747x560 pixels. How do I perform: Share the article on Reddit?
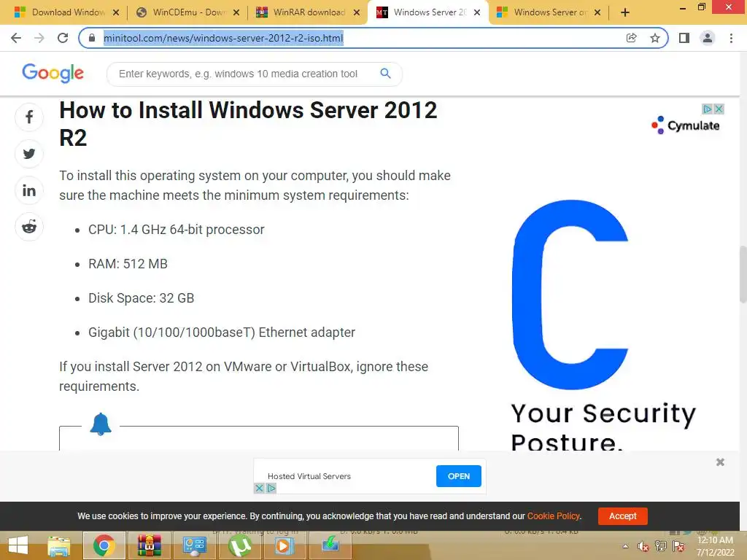click(29, 227)
